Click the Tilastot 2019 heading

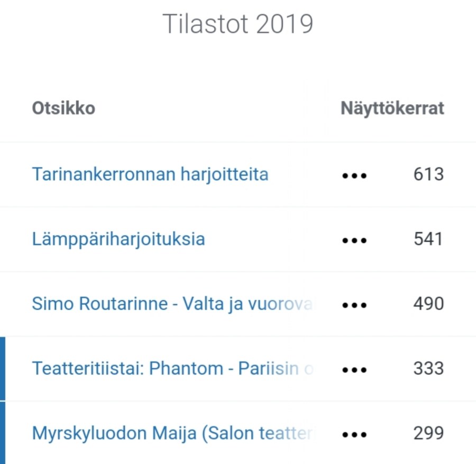click(237, 24)
